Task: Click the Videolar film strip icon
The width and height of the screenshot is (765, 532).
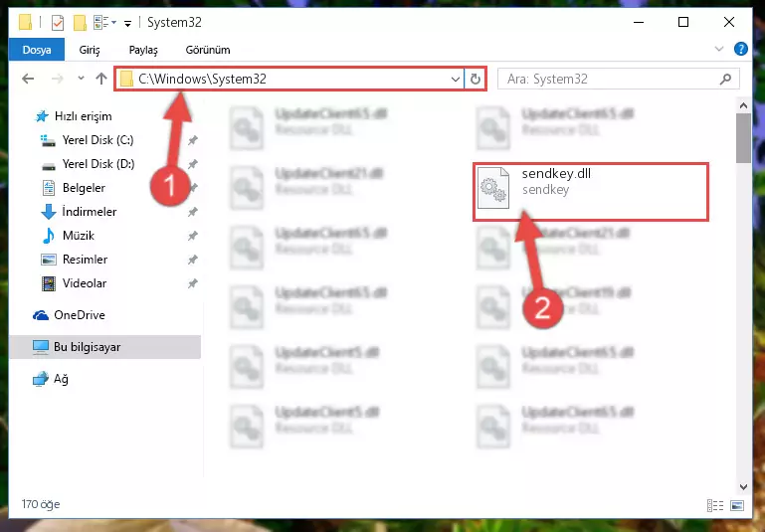Action: click(49, 283)
